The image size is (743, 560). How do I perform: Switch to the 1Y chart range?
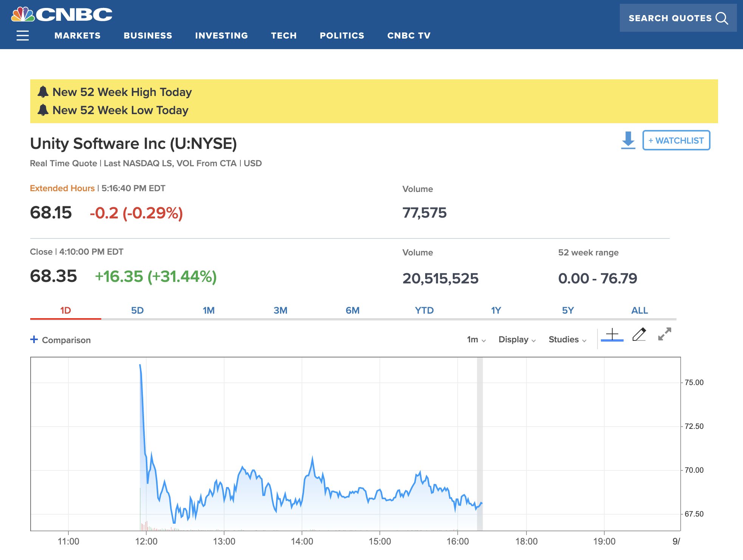pos(496,311)
